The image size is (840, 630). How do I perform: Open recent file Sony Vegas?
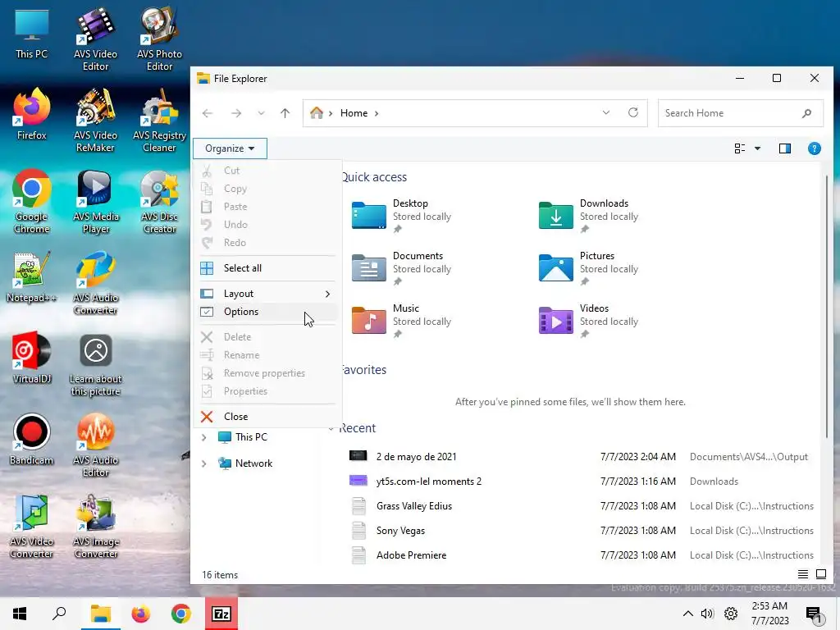(x=582, y=531)
